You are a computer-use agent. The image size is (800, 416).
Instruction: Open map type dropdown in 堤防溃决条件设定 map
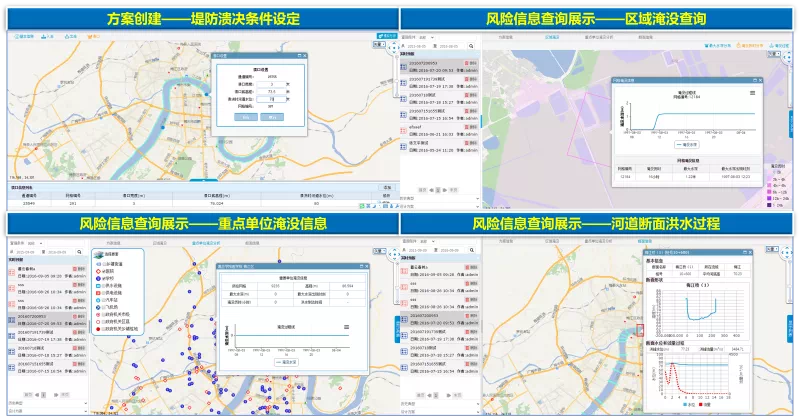pos(379,45)
